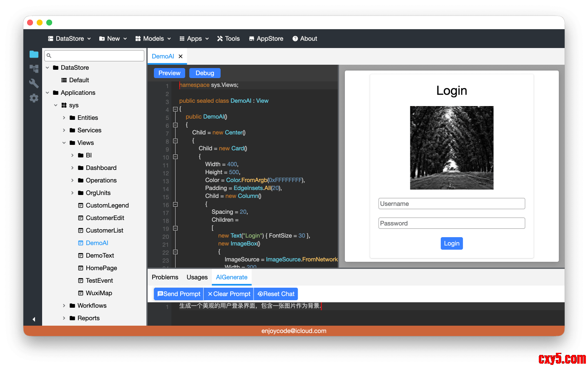588x367 pixels.
Task: Open the Models dropdown menu
Action: 153,38
